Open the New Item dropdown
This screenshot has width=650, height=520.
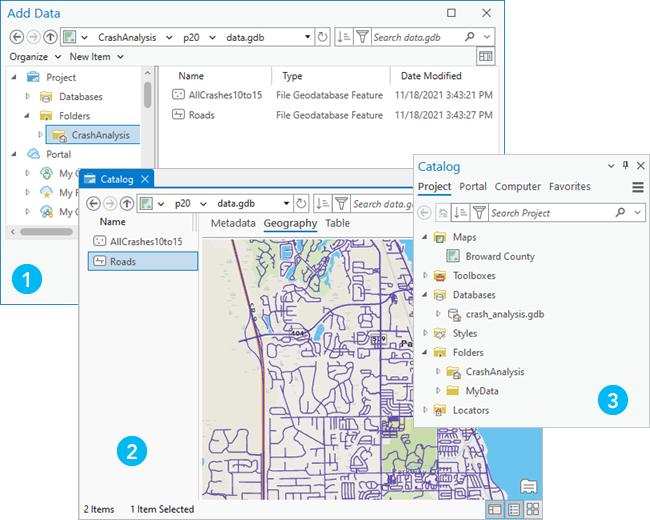coord(94,57)
